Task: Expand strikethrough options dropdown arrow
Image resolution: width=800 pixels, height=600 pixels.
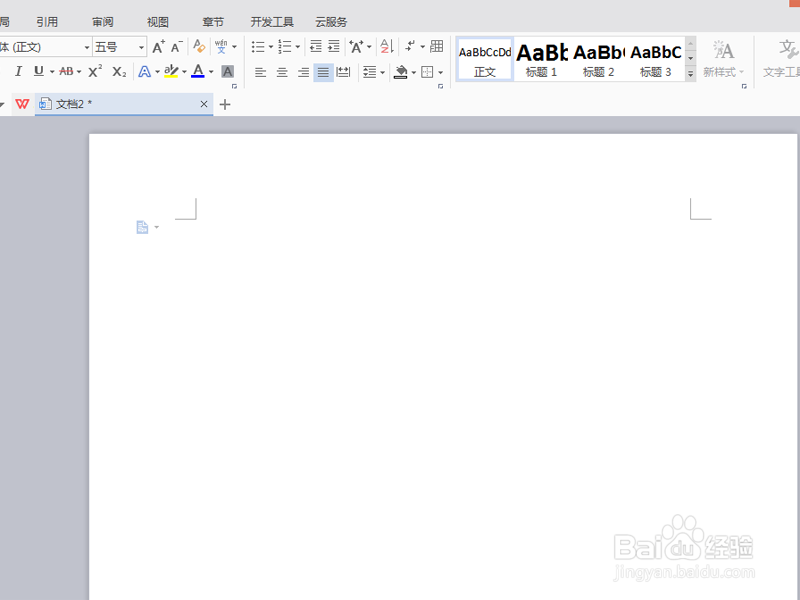Action: pyautogui.click(x=79, y=72)
